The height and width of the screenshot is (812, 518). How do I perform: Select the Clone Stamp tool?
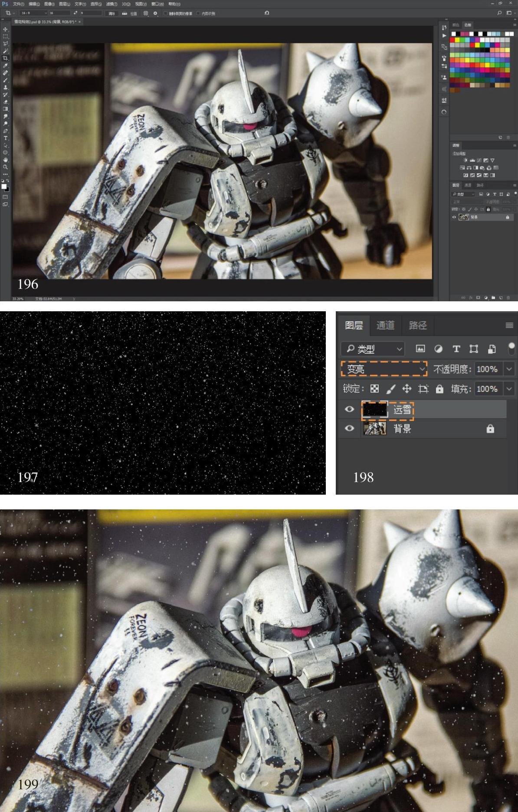pos(5,88)
